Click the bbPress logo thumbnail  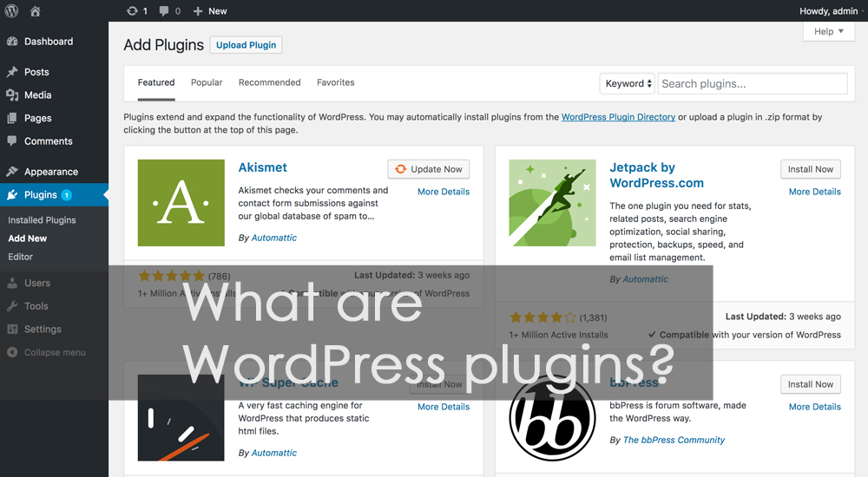(x=552, y=418)
